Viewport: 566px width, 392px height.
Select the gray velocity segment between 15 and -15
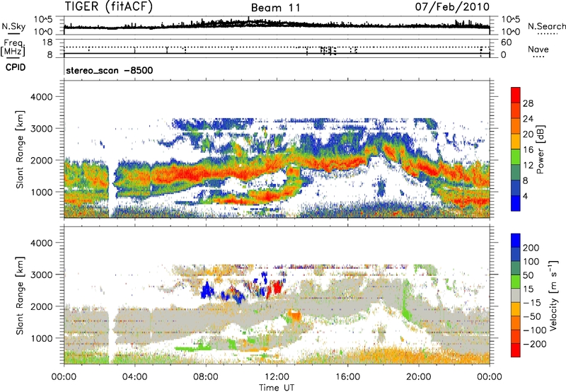[x=516, y=295]
